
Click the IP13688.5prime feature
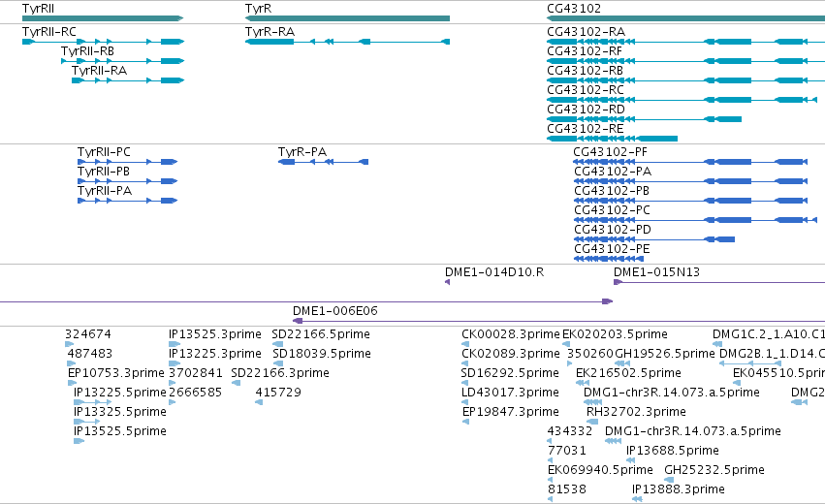point(630,460)
